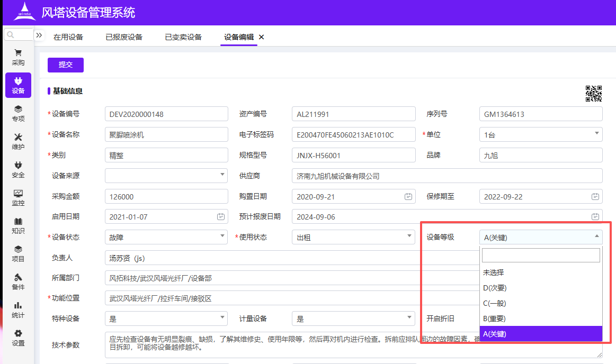Choose B(重要) in equipment level list

541,319
